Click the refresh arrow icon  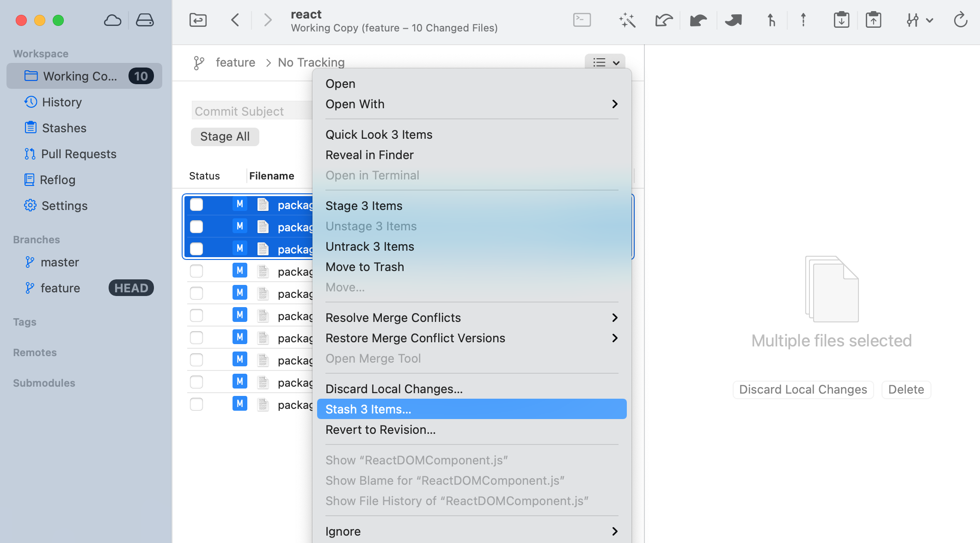[960, 20]
